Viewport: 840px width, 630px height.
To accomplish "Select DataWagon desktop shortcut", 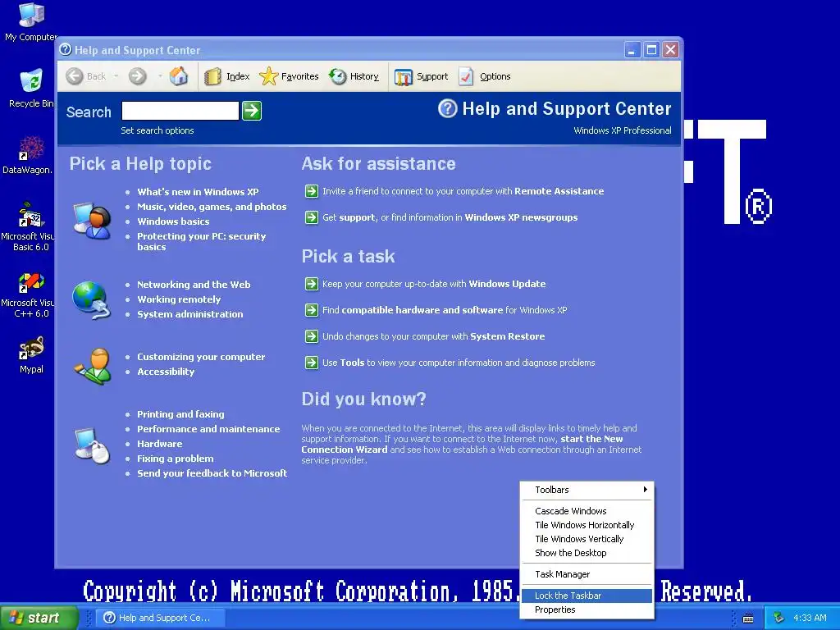I will coord(30,155).
